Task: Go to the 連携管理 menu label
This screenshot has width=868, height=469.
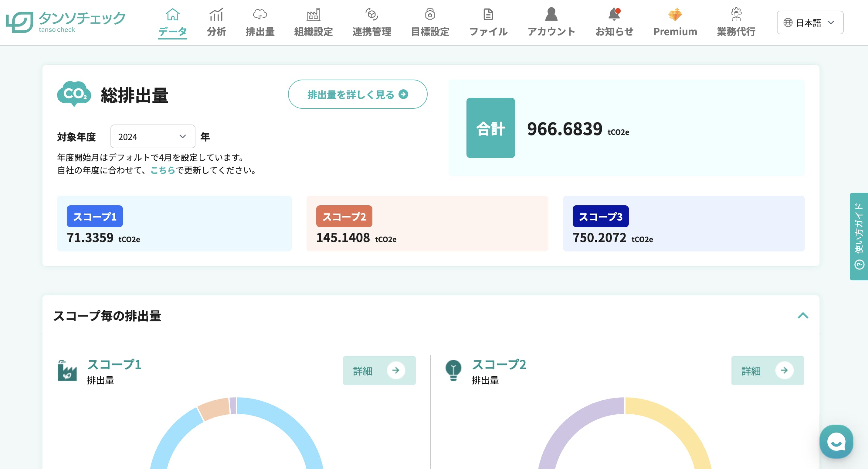Action: (372, 31)
